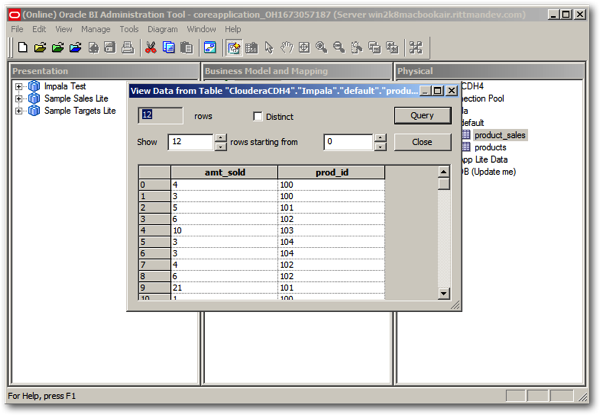
Task: Click the data grid vertical scrollbar thumb
Action: [443, 184]
